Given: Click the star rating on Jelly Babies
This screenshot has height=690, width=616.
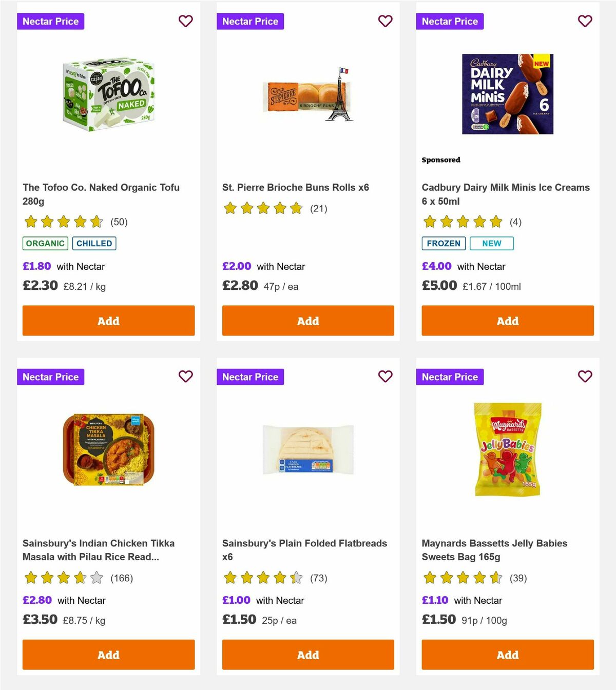Looking at the screenshot, I should (x=461, y=578).
